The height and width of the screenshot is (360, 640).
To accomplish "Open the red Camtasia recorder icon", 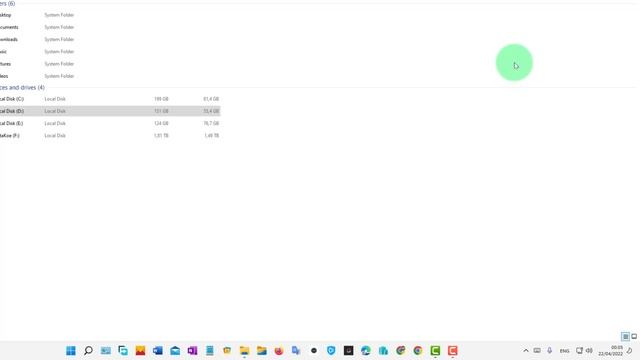I will (x=452, y=351).
